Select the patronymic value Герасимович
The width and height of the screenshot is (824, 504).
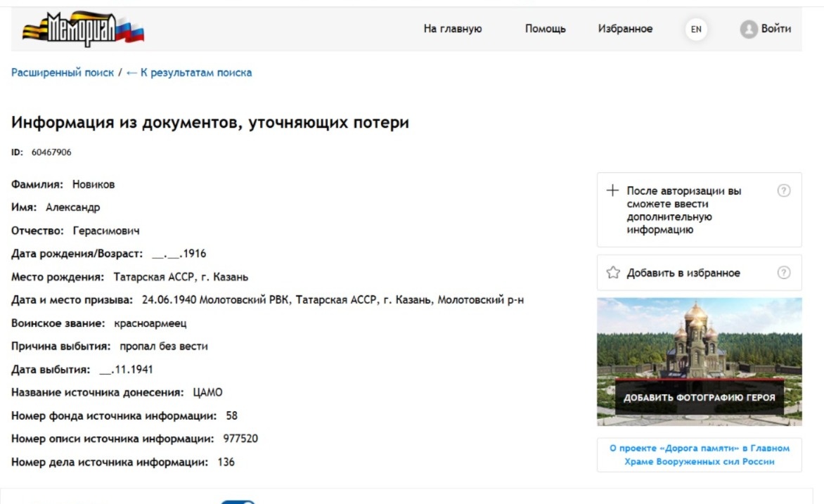106,231
